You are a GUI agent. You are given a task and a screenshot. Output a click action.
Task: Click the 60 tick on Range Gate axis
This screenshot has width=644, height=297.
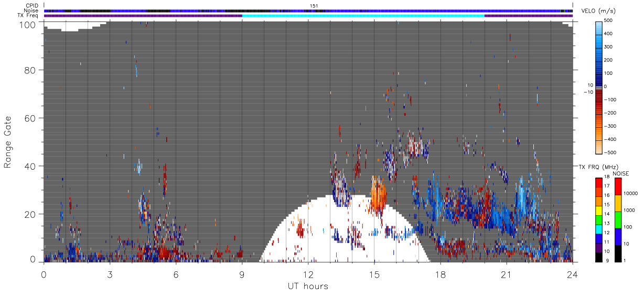click(30, 118)
